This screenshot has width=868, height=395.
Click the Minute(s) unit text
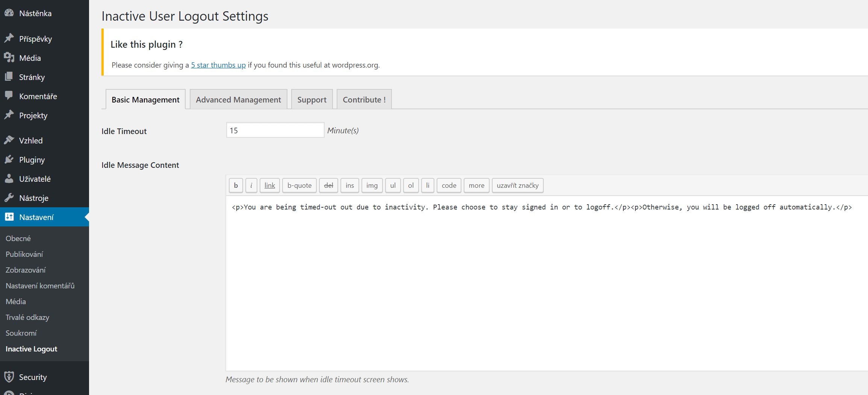click(x=343, y=130)
